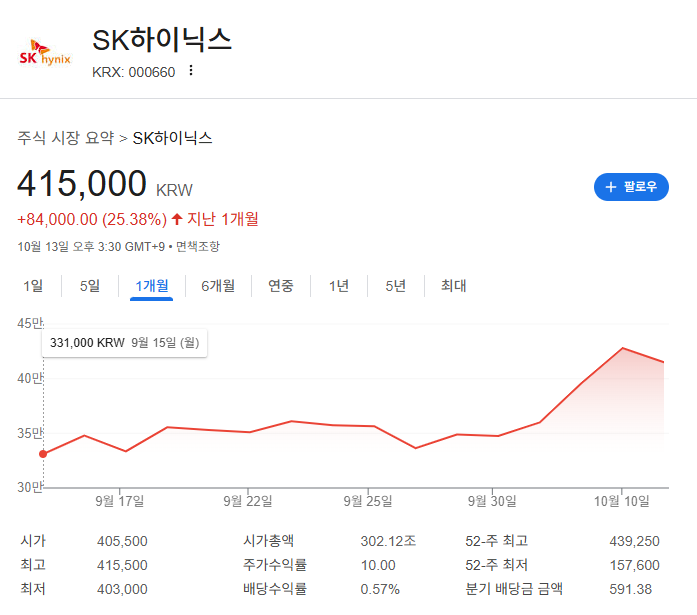The height and width of the screenshot is (615, 697).
Task: Click the 분기 배당금 금액 value 591.38
Action: [630, 589]
